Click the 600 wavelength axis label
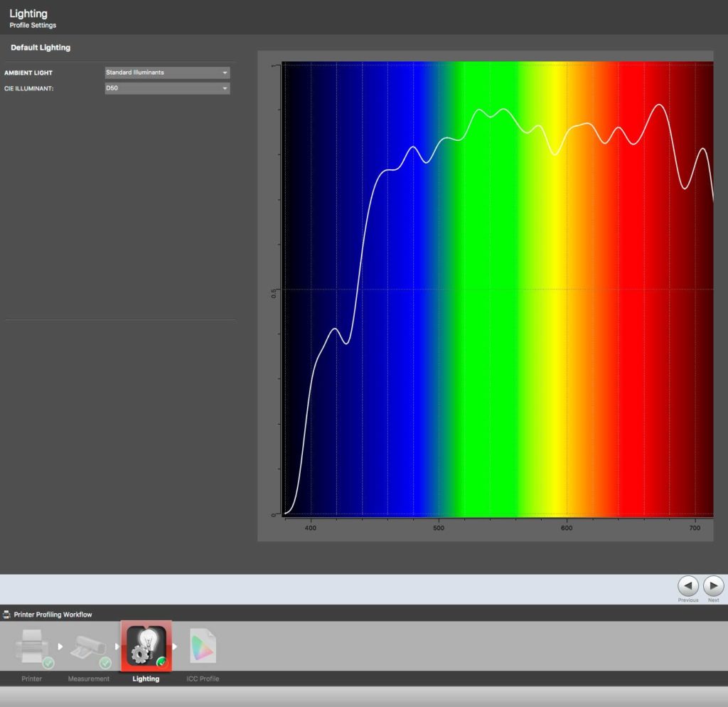Screen dimensions: 728x707 (x=567, y=528)
